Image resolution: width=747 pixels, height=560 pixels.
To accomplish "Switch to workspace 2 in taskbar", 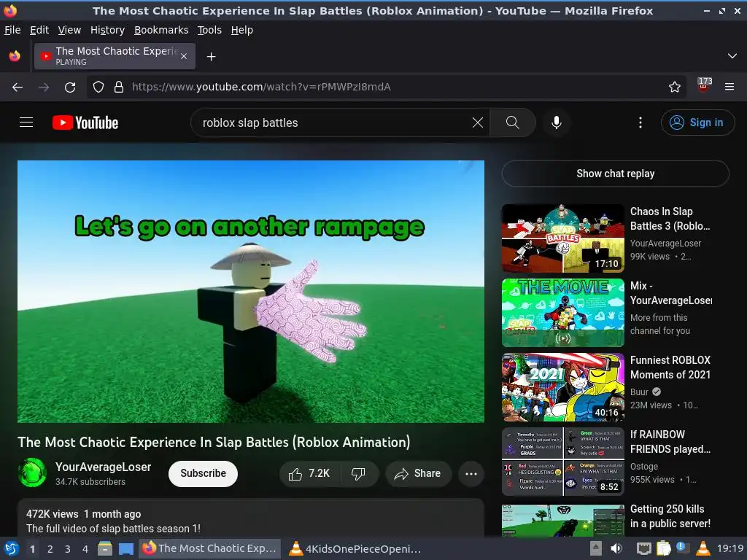I will click(50, 549).
